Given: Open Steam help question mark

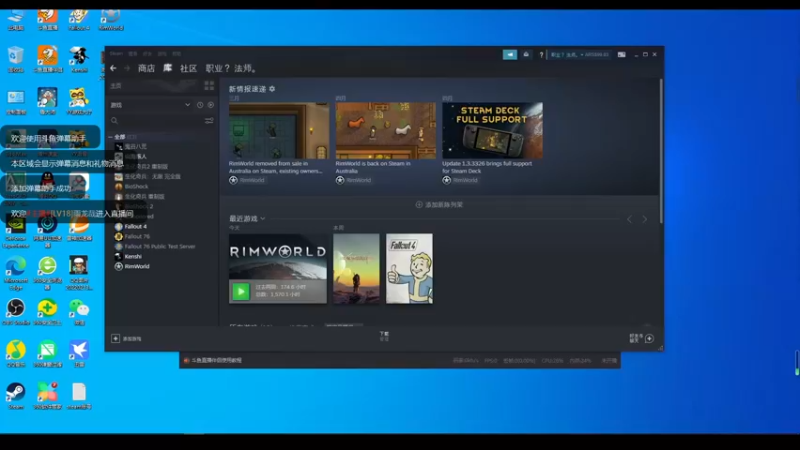Looking at the screenshot, I should click(541, 55).
